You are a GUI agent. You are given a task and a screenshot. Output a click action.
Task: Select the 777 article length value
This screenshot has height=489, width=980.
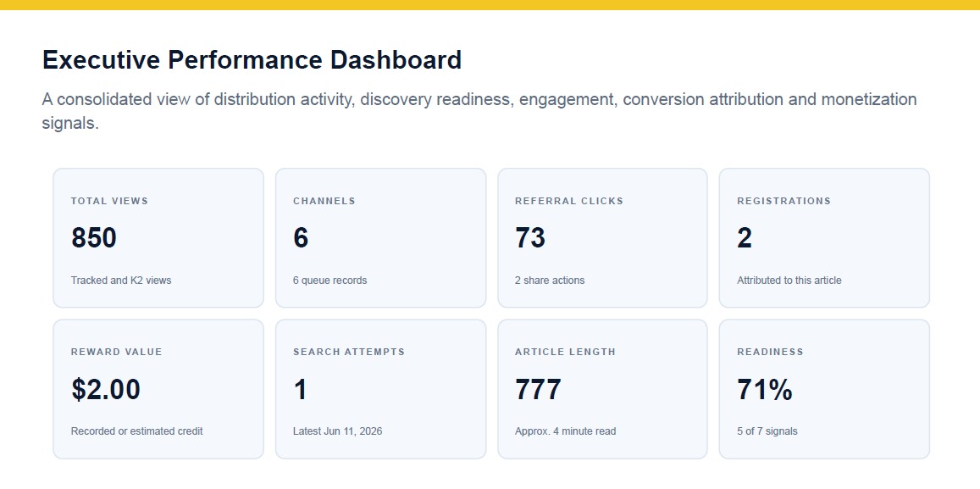tap(538, 389)
